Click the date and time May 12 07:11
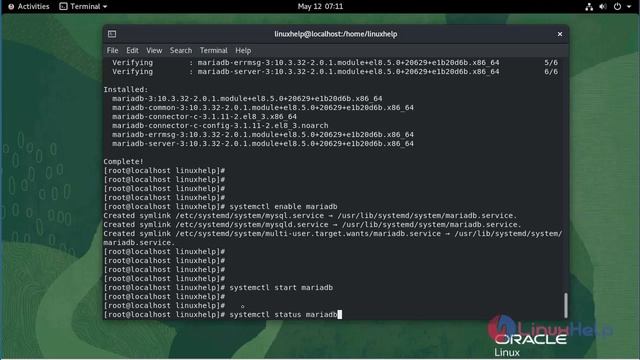Screen dimensions: 640x360 tap(320, 7)
